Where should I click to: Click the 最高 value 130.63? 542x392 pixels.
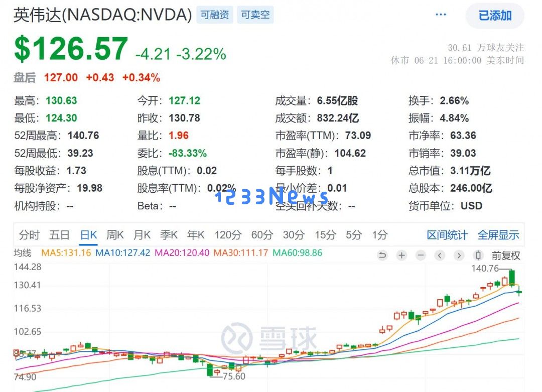pos(61,100)
